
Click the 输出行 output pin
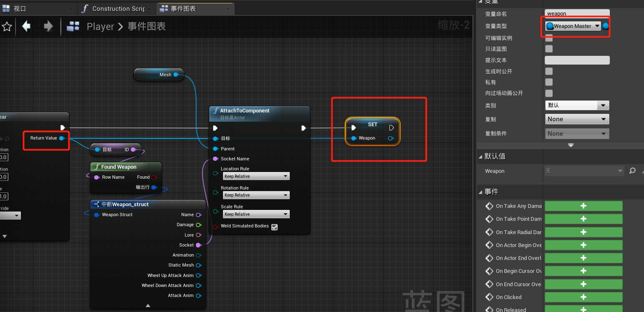tap(154, 187)
